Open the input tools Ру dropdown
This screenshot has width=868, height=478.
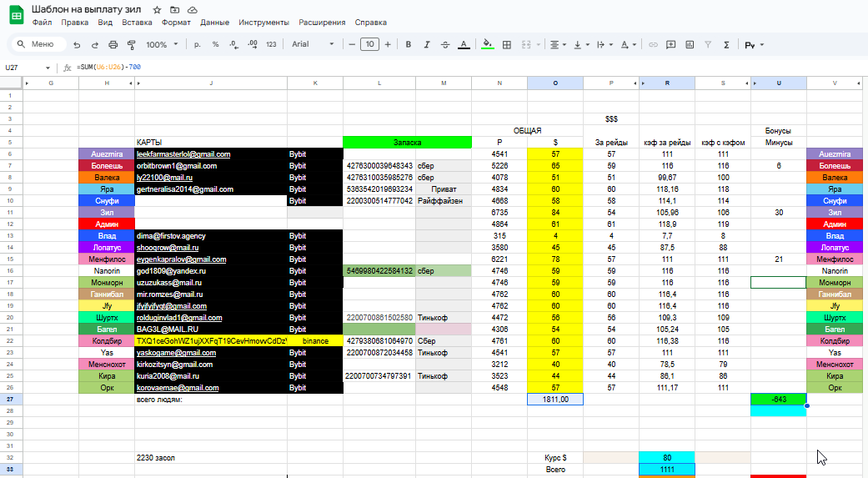coord(754,44)
